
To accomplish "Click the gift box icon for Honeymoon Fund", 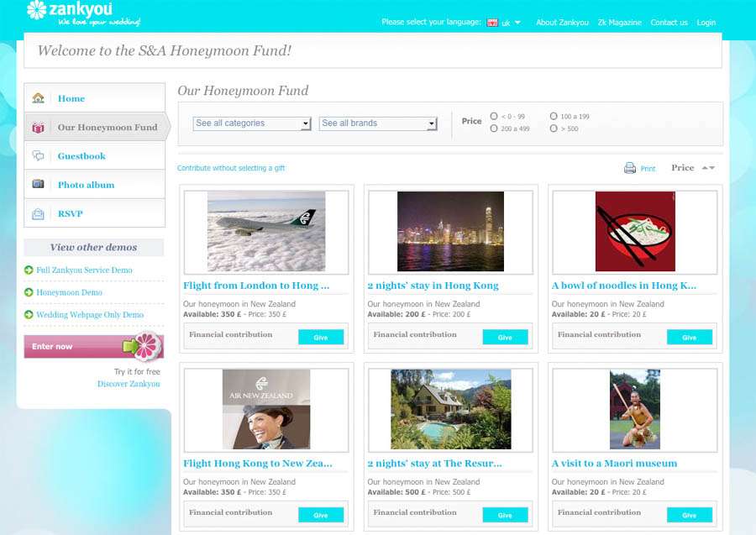I will [38, 128].
